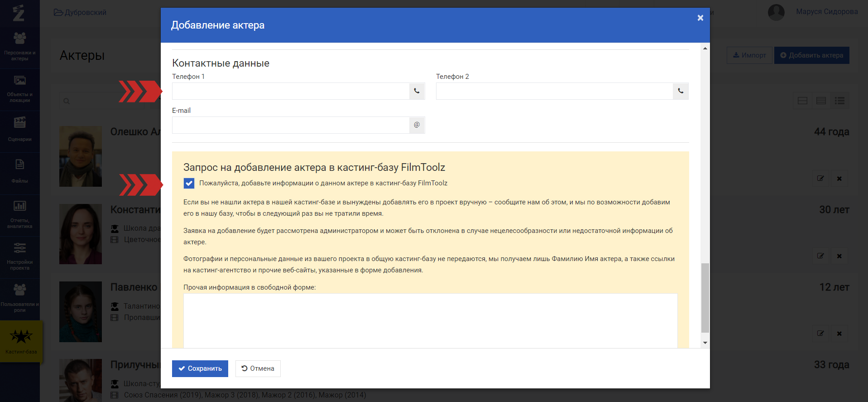This screenshot has height=402, width=868.
Task: Open Персонажи и актеры in sidebar
Action: pyautogui.click(x=20, y=48)
